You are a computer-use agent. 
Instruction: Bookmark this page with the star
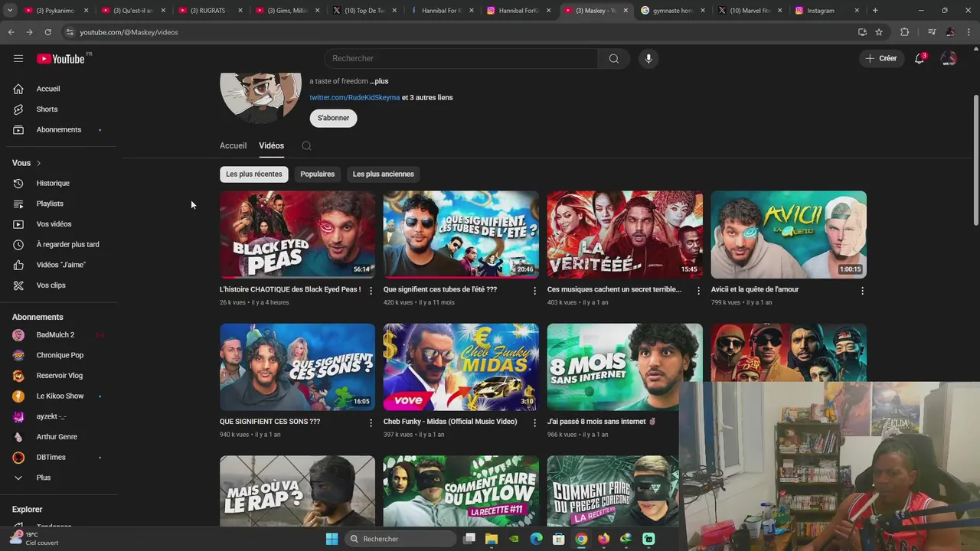pyautogui.click(x=879, y=32)
